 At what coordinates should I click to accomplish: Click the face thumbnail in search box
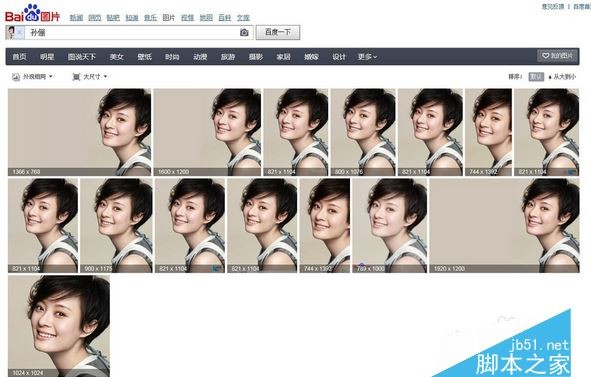[x=11, y=33]
